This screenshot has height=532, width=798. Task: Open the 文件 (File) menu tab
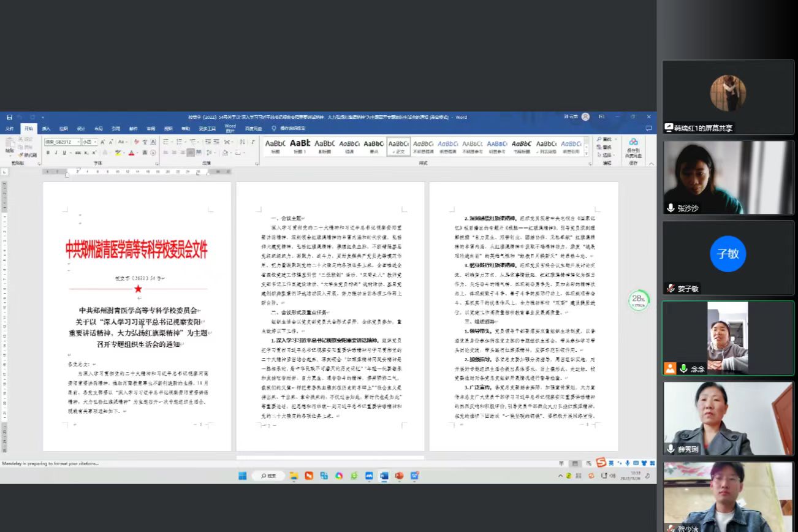tap(10, 129)
